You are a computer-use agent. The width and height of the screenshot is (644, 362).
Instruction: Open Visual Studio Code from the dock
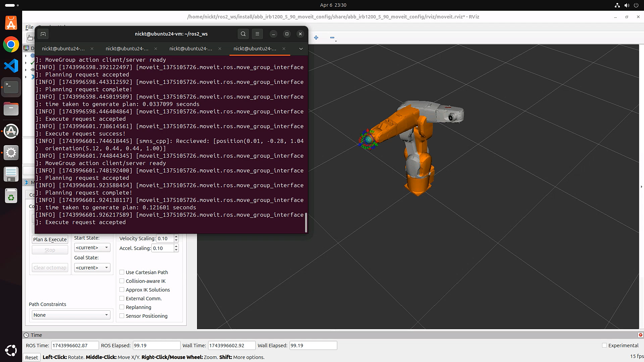pyautogui.click(x=11, y=66)
